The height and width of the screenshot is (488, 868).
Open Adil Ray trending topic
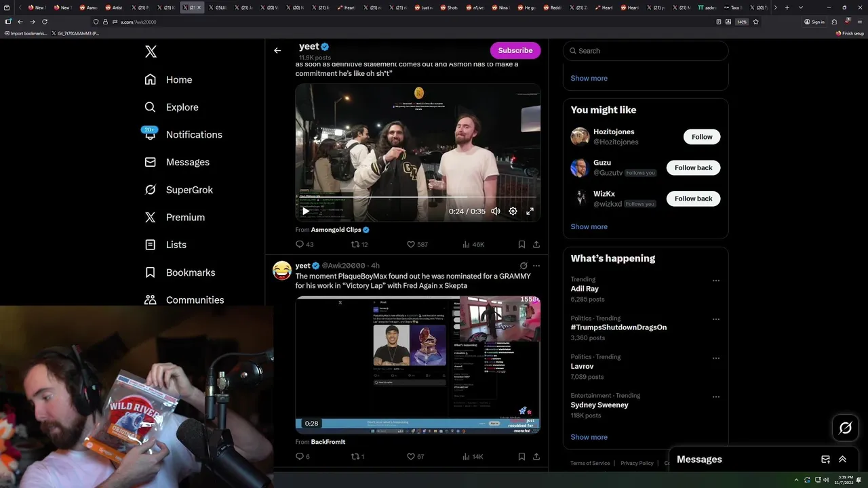point(585,289)
